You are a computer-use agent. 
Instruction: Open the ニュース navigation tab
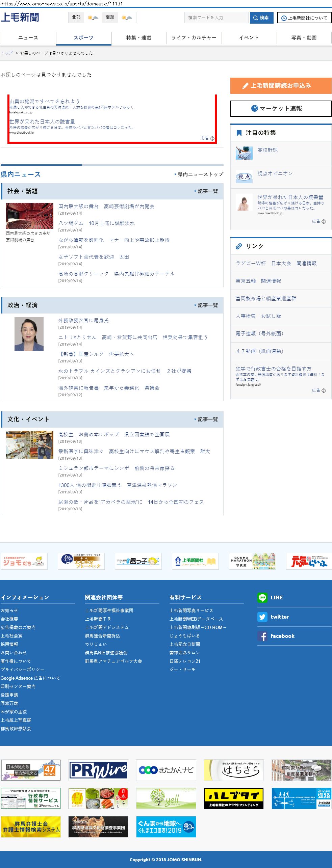(28, 38)
